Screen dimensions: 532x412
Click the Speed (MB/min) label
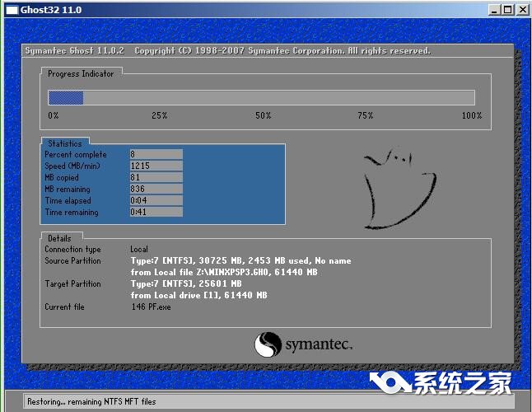72,166
